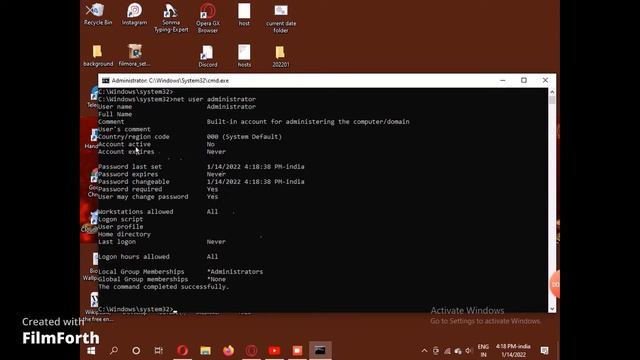The height and width of the screenshot is (360, 640).
Task: Click the 'Account active' row label
Action: (124, 144)
